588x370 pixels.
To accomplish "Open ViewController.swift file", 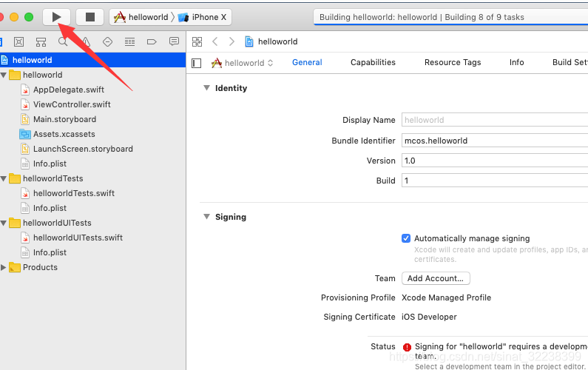I will coord(72,104).
